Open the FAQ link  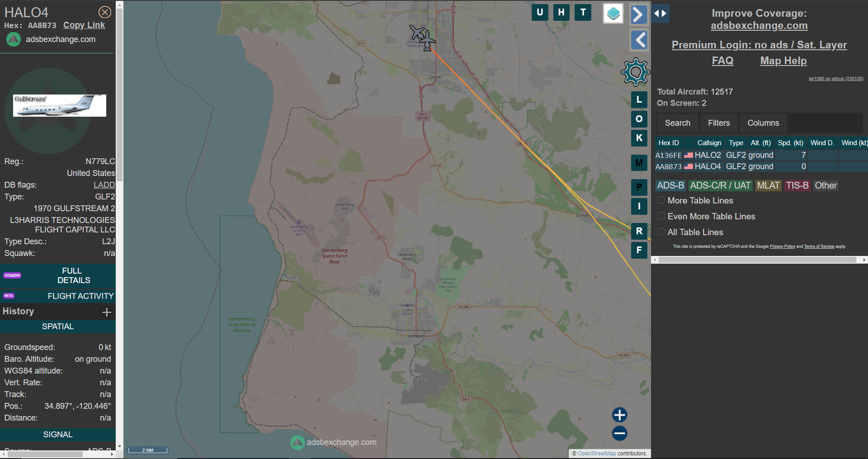point(722,61)
